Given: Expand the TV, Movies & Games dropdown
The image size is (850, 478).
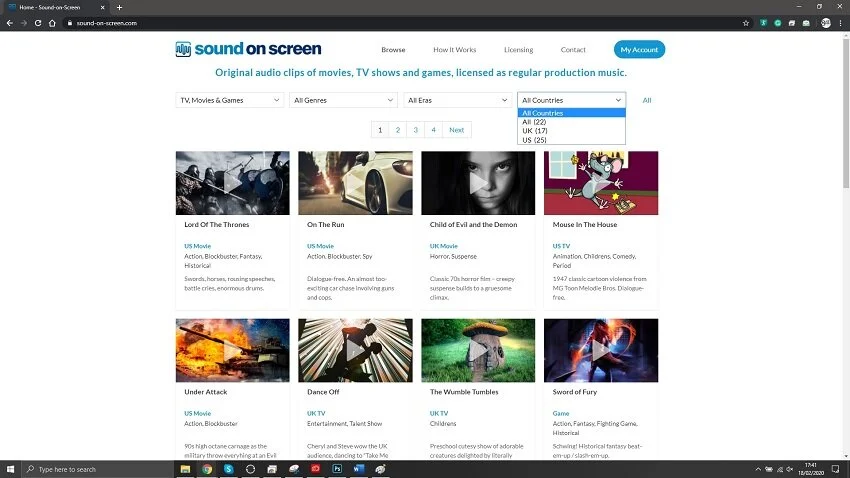Looking at the screenshot, I should pos(230,100).
